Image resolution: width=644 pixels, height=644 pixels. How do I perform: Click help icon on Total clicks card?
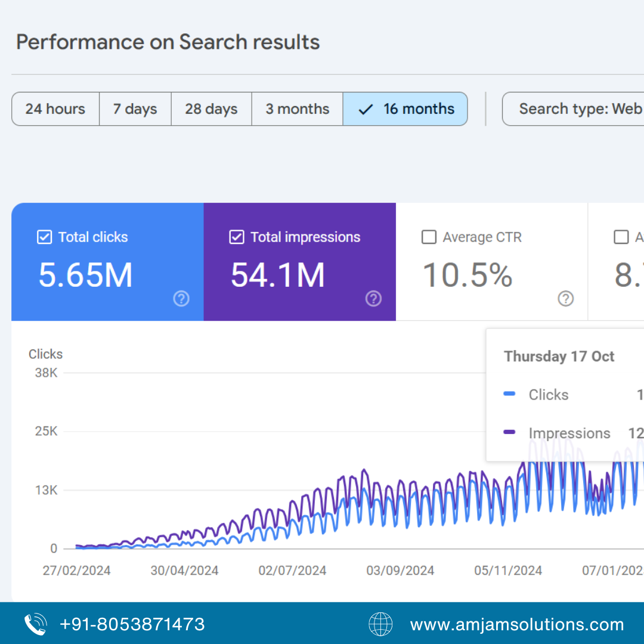[181, 299]
